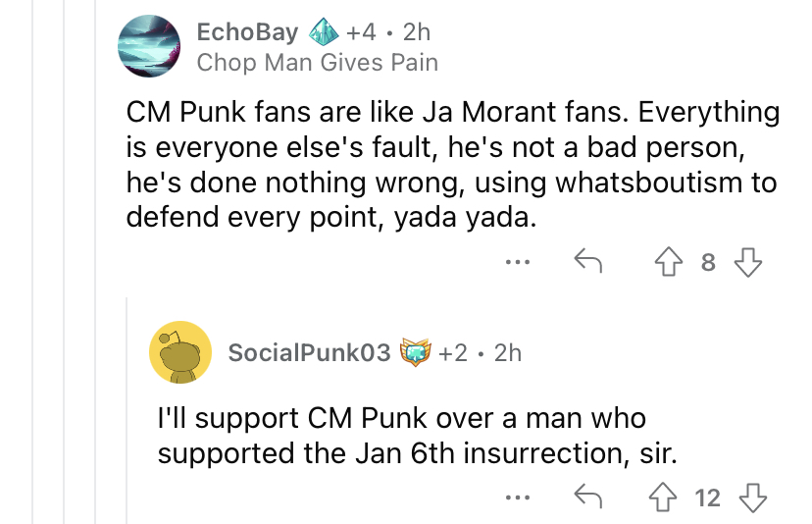Click the diamond badge next to EchoBay
The height and width of the screenshot is (524, 812).
(x=324, y=32)
